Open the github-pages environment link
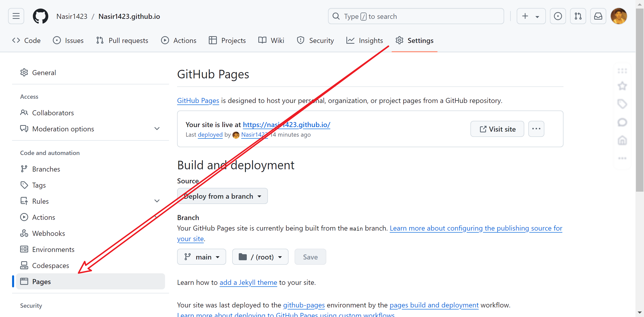 click(x=304, y=305)
